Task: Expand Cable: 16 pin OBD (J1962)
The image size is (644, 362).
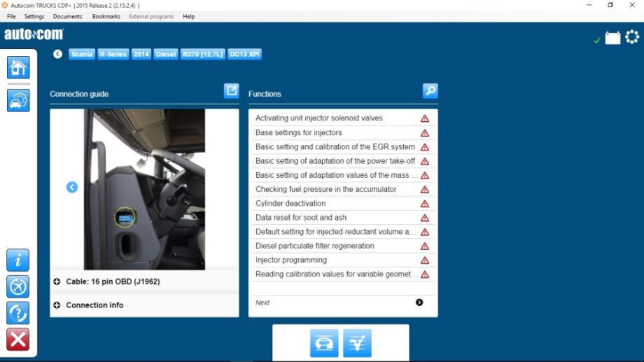Action: pyautogui.click(x=144, y=281)
